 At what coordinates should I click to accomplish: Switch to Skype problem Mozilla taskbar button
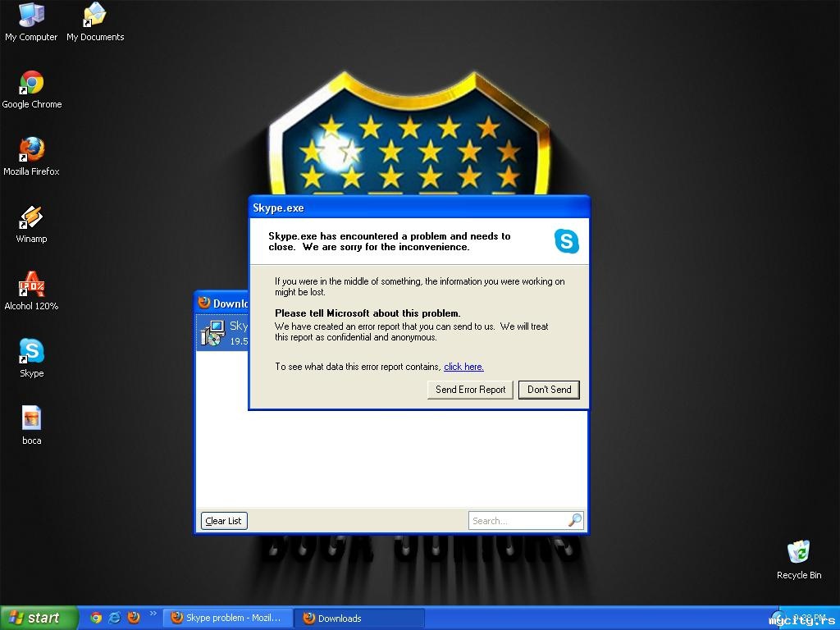coord(228,618)
